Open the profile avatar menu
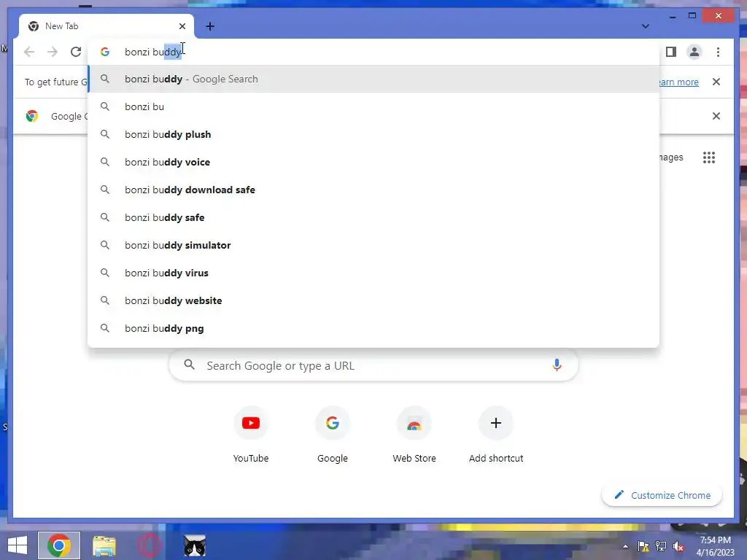 [694, 52]
